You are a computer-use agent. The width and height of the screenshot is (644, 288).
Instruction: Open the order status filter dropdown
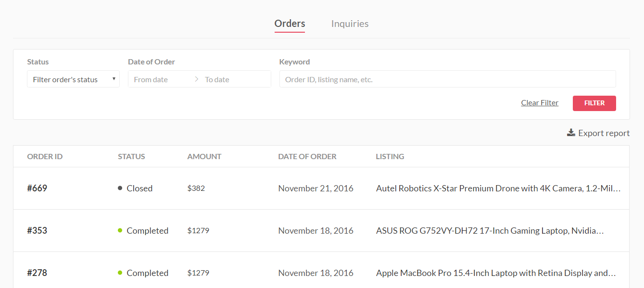pos(73,79)
